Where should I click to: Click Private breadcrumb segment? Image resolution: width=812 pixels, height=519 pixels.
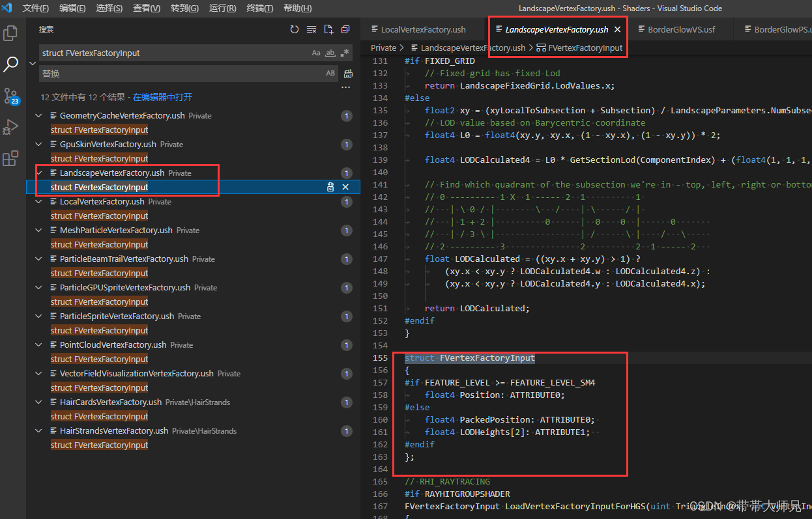pos(384,48)
